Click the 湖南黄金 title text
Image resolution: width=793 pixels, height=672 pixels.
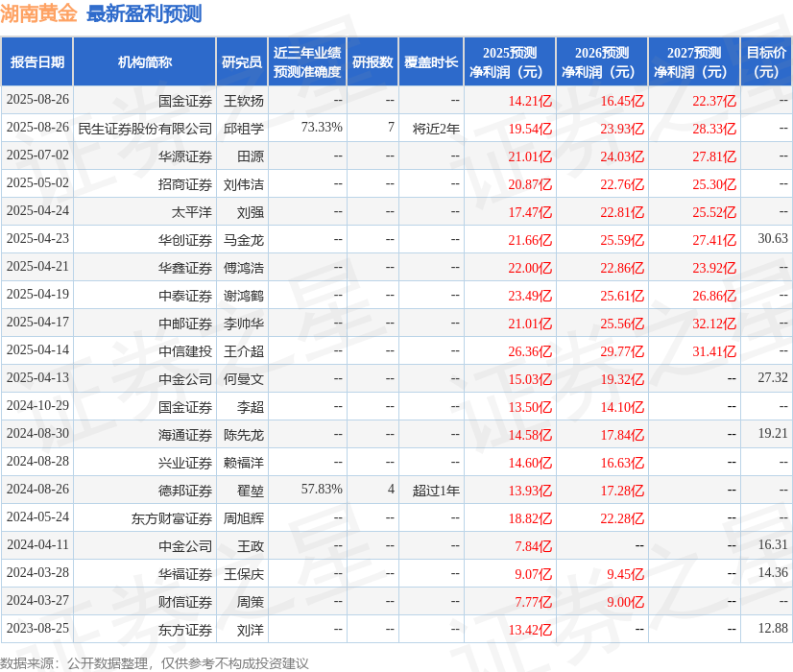[x=38, y=13]
